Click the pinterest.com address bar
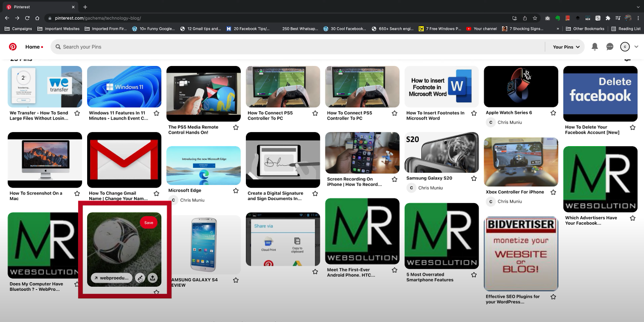Screen dimensions: 644x322 click(277, 18)
